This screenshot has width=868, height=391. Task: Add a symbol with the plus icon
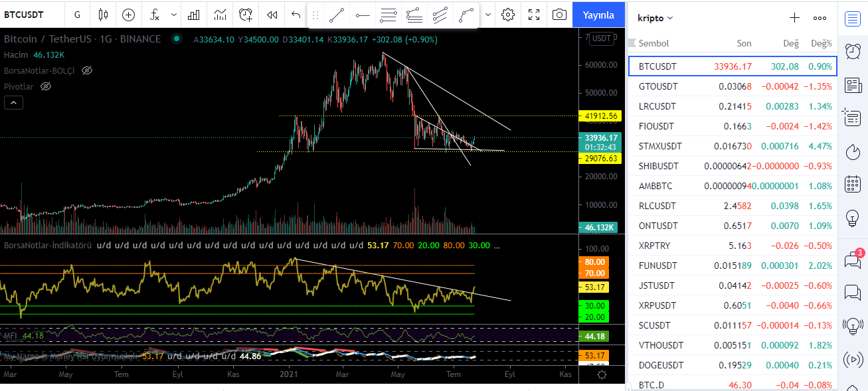[x=794, y=18]
